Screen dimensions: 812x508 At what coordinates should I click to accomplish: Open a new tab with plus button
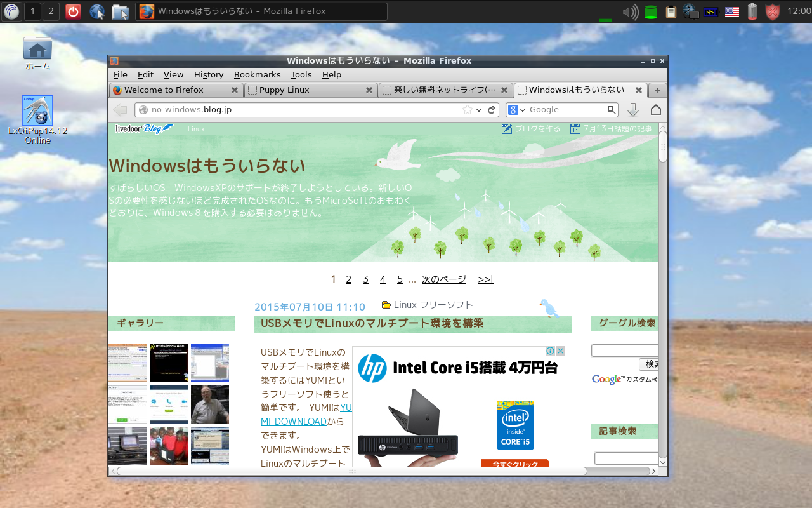click(658, 90)
